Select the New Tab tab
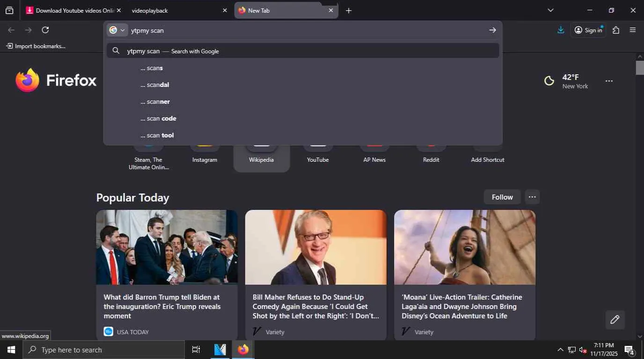The width and height of the screenshot is (644, 359). [x=285, y=10]
